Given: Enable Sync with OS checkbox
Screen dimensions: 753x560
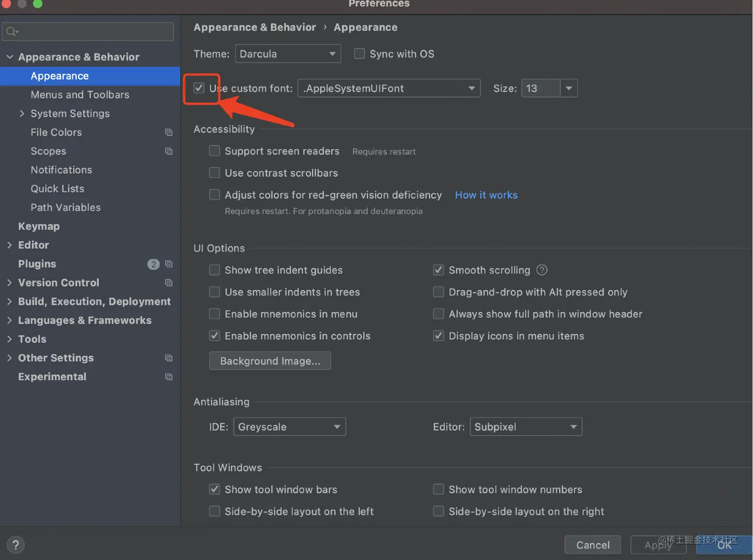Looking at the screenshot, I should (359, 54).
